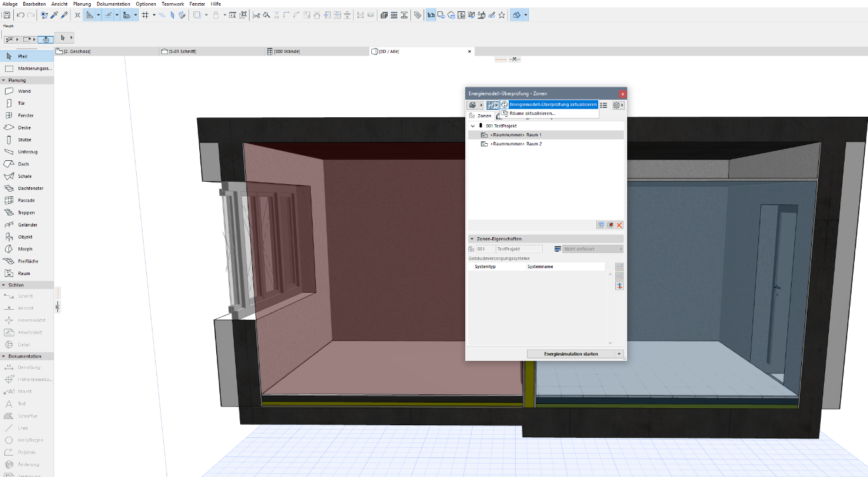Screen dimensions: 868x477
Task: Switch to the S-01 Schnitt tab
Action: (x=183, y=51)
